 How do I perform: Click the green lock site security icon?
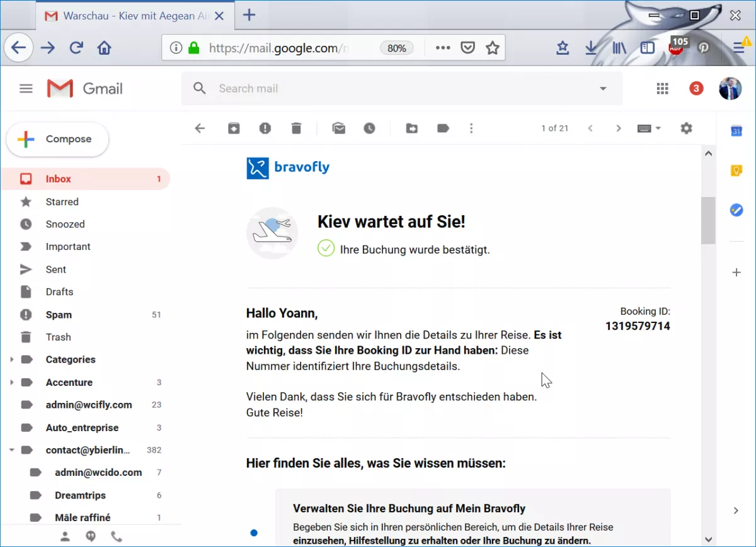tap(194, 48)
